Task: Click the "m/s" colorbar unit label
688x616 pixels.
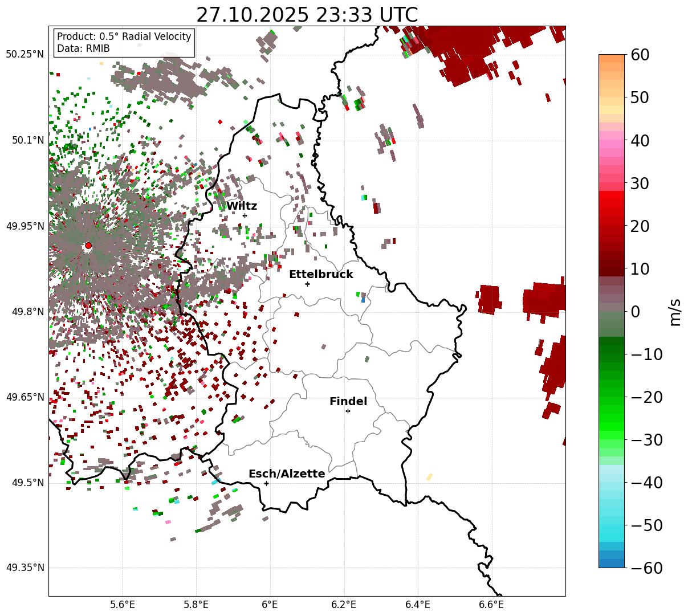Action: click(x=675, y=311)
